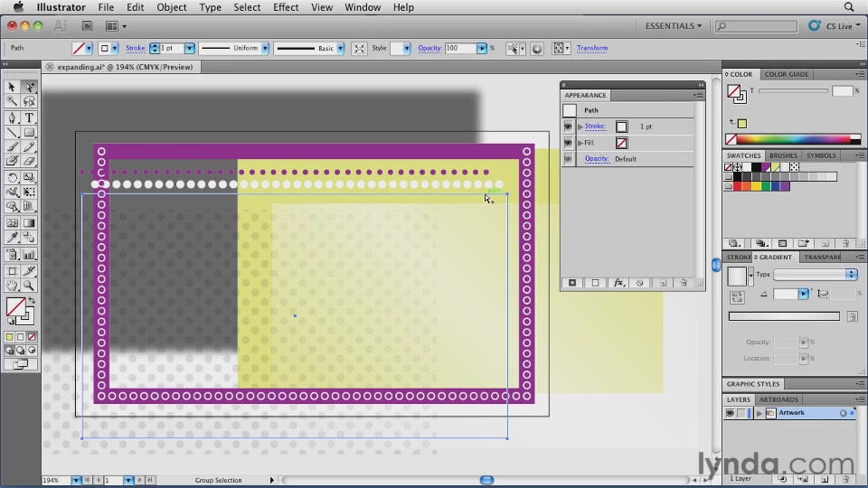The height and width of the screenshot is (488, 868).
Task: Open gradient Type dropdown
Action: (x=815, y=275)
